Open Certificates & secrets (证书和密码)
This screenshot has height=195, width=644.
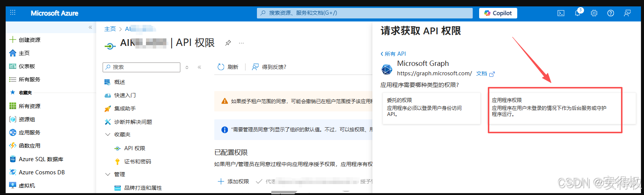tap(137, 161)
